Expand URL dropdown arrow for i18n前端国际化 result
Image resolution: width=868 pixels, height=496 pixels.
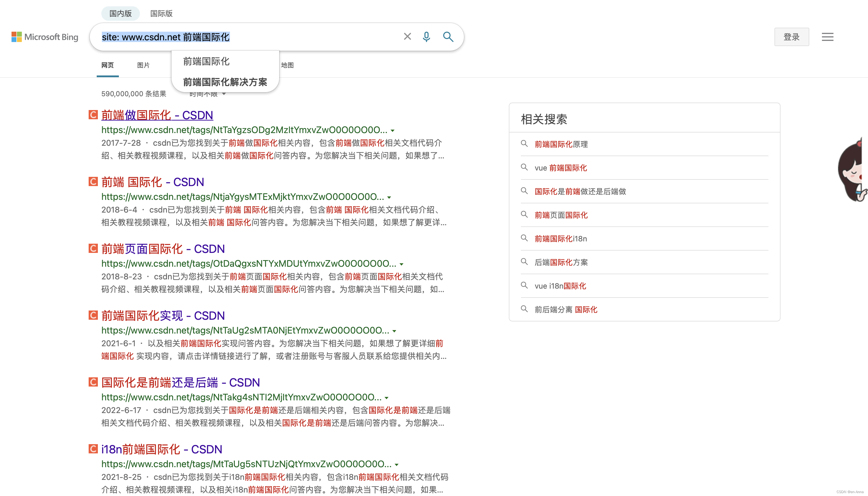tap(397, 464)
